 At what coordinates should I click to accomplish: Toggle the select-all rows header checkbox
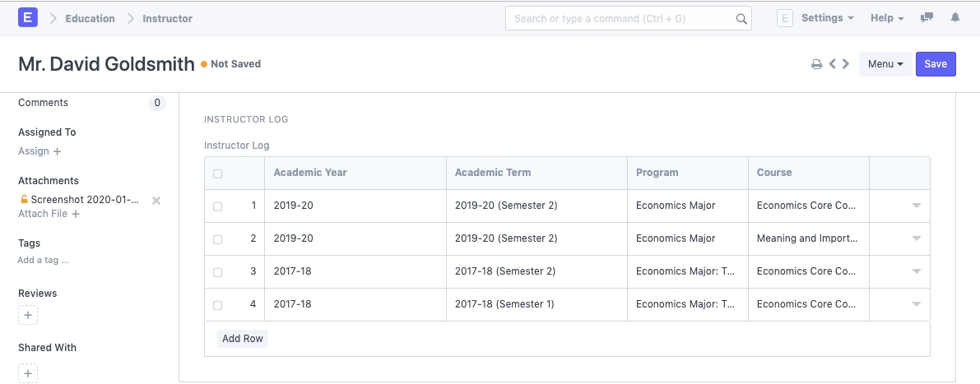[218, 173]
